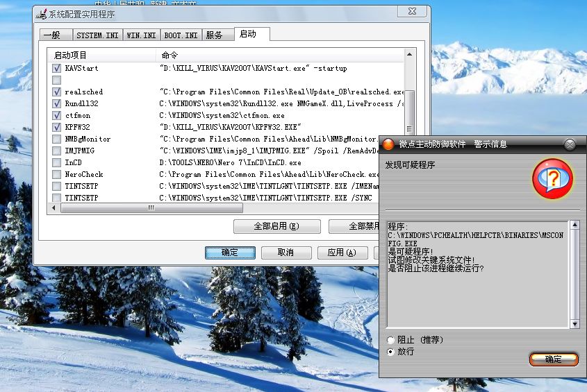This screenshot has width=587, height=392.
Task: Uncheck the realsched startup item
Action: coord(56,92)
